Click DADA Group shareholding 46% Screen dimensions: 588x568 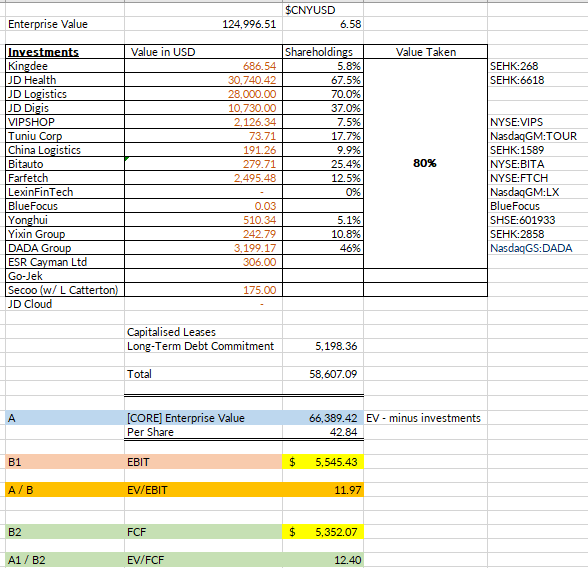[x=323, y=248]
